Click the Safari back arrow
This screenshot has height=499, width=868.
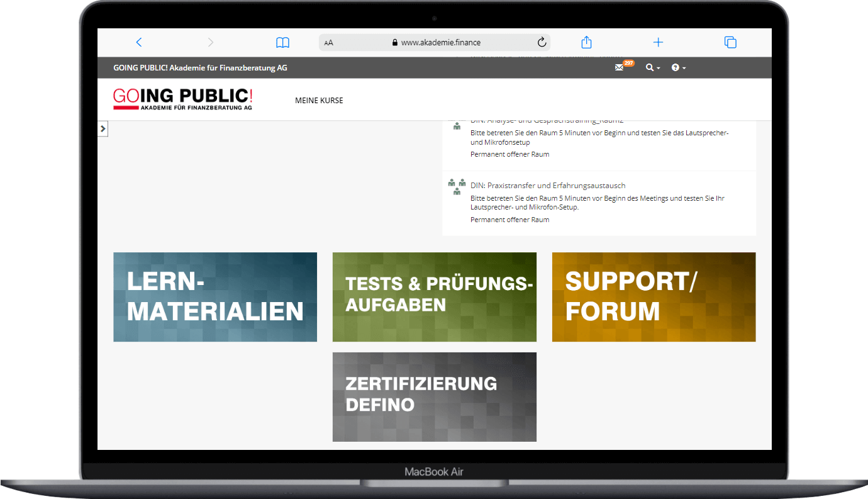coord(139,42)
